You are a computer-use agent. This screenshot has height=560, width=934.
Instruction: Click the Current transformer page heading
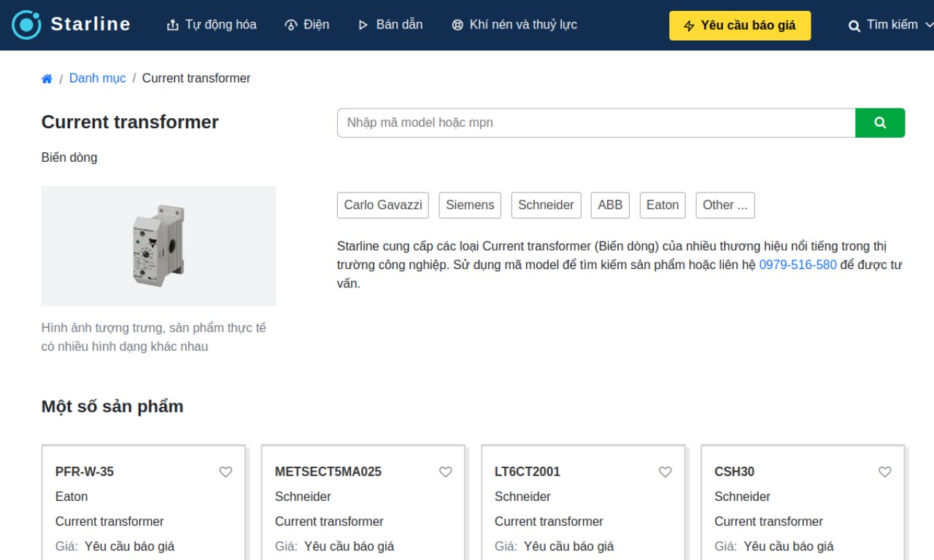point(130,122)
